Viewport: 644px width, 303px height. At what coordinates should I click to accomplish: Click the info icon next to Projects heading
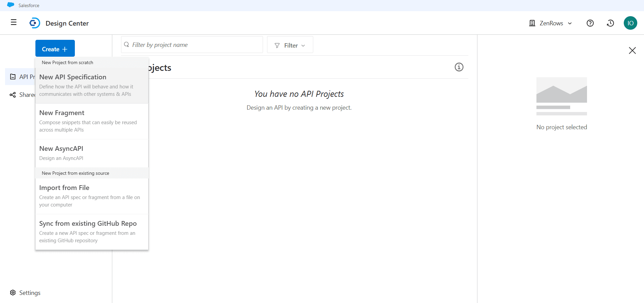pos(459,67)
